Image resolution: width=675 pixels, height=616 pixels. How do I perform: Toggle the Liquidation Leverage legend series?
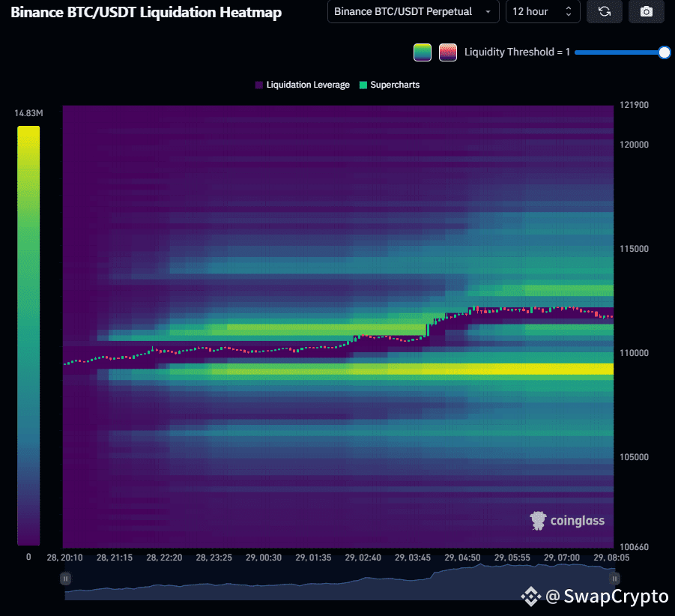pyautogui.click(x=302, y=85)
